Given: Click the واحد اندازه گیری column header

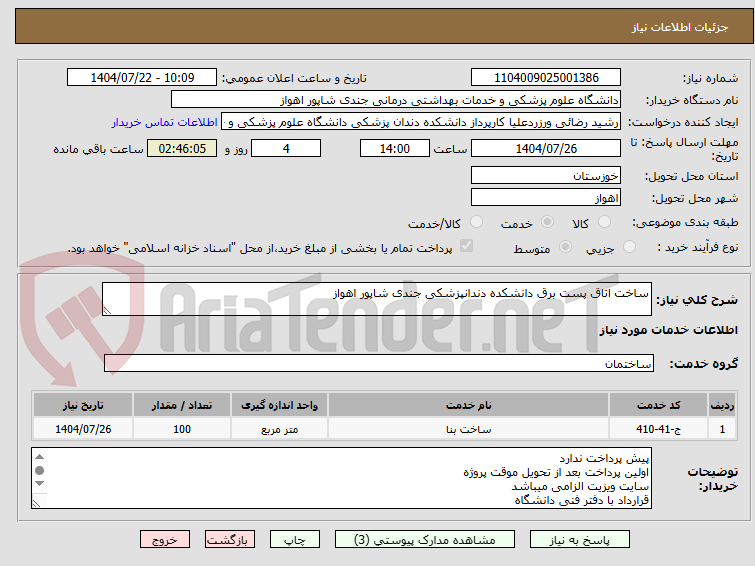Looking at the screenshot, I should coord(279,405).
